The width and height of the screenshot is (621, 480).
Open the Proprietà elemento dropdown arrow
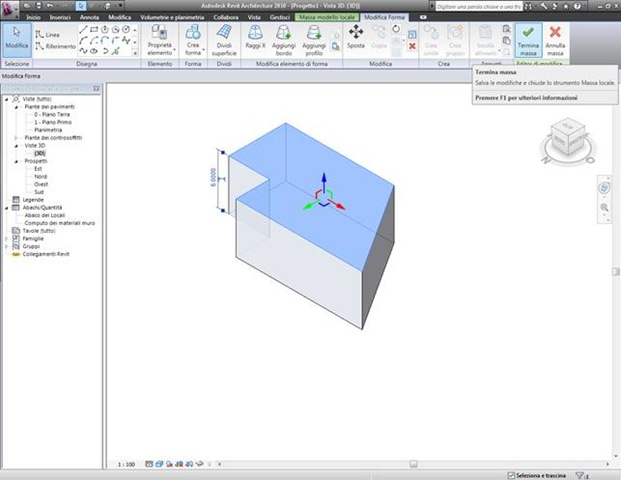pyautogui.click(x=174, y=50)
